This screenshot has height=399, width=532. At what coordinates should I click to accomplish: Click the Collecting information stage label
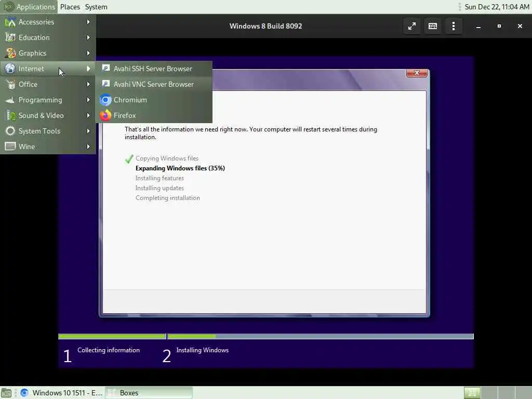[109, 350]
